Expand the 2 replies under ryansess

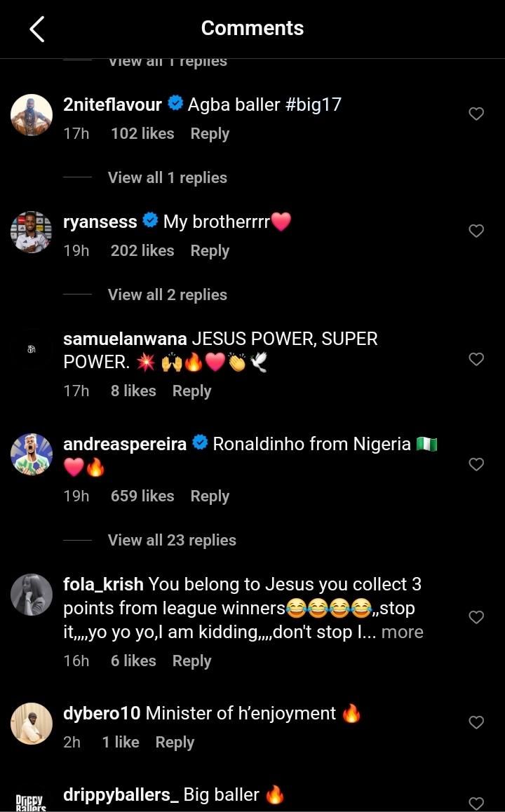point(167,295)
